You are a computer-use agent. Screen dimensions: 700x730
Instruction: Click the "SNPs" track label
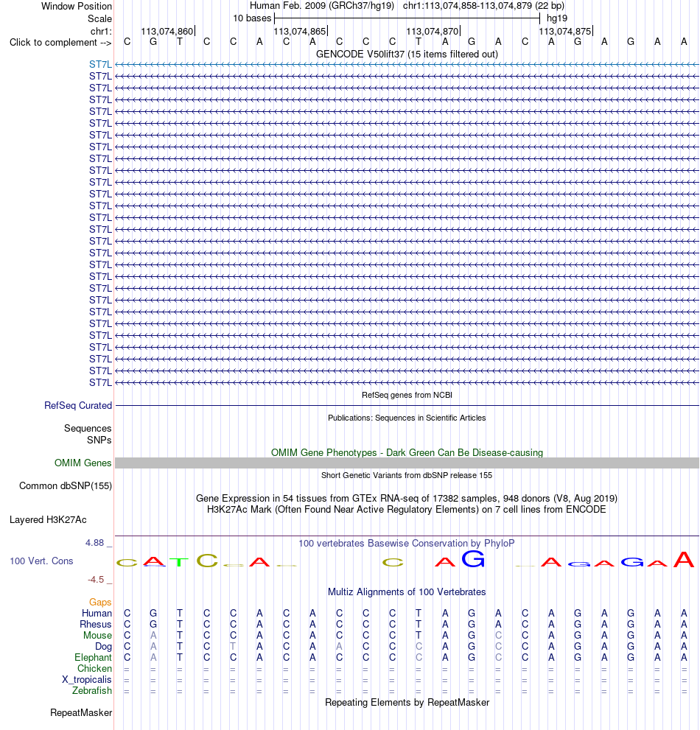[x=99, y=440]
